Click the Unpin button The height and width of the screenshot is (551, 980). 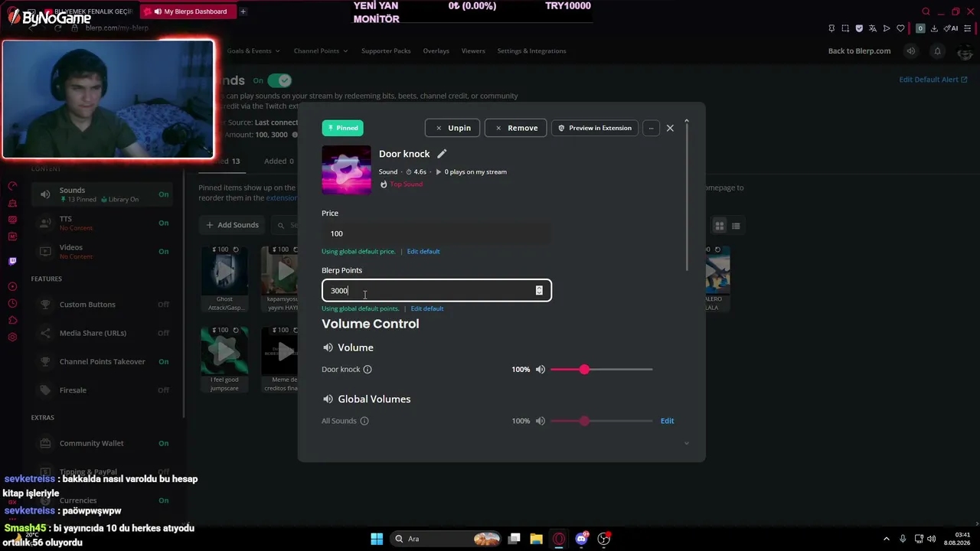coord(452,128)
